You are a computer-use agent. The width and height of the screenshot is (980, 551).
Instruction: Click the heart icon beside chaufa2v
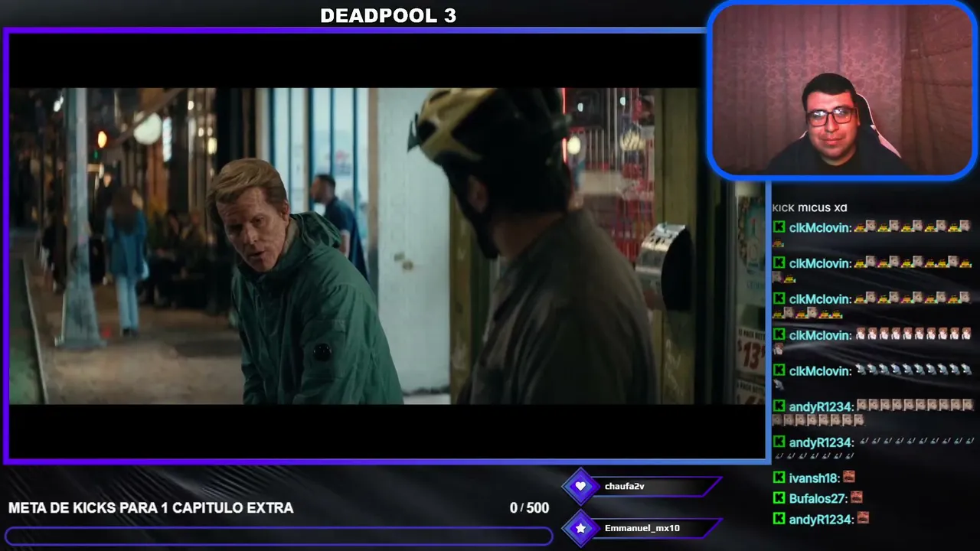580,486
